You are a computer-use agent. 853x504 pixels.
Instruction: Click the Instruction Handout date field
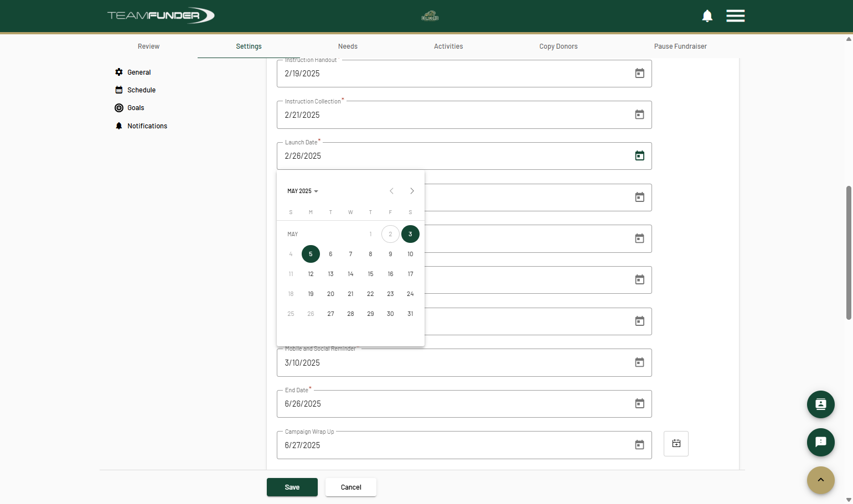(464, 74)
